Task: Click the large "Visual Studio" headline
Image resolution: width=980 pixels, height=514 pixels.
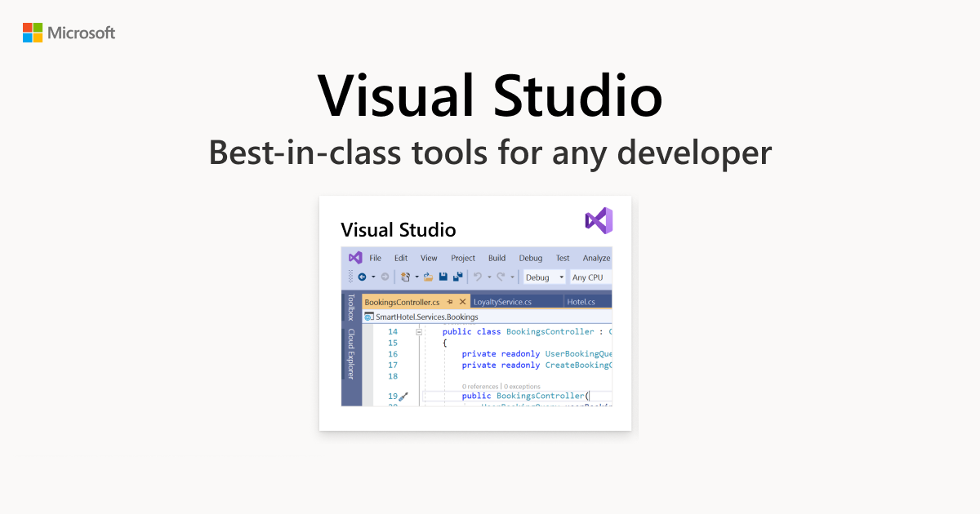Action: click(490, 95)
